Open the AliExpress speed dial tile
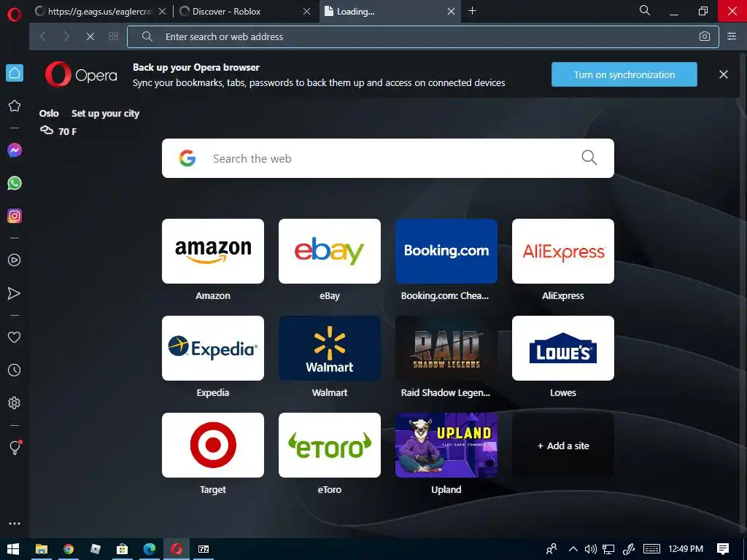 [x=563, y=251]
